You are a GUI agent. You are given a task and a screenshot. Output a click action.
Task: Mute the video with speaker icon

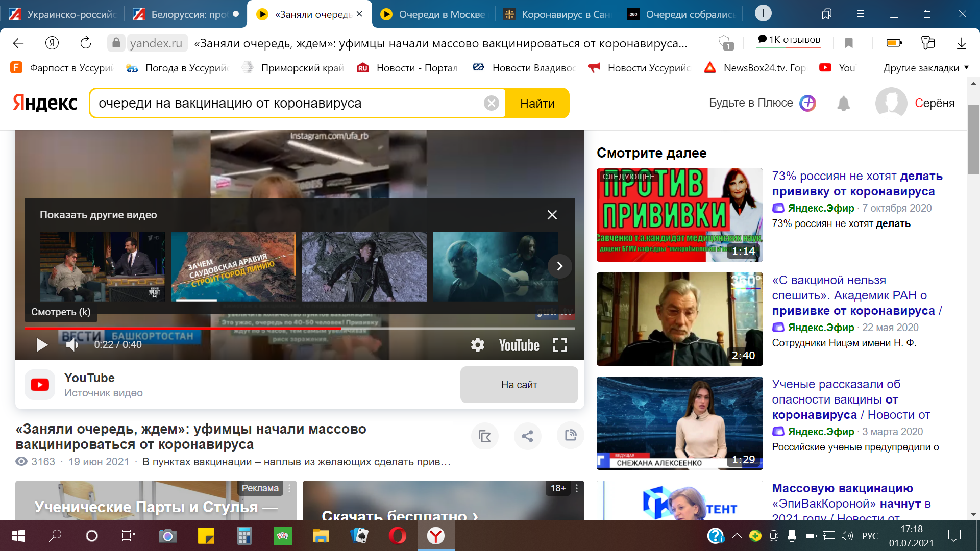coord(72,345)
